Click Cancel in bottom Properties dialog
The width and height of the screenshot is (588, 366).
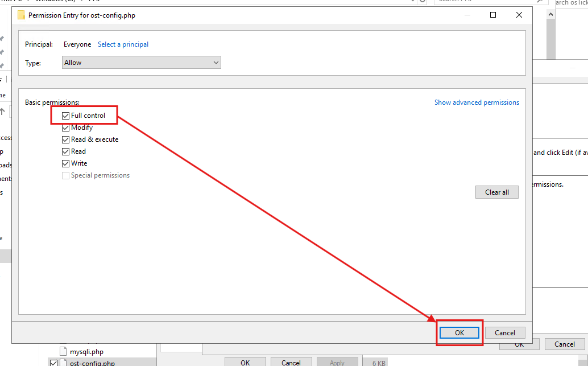click(291, 362)
